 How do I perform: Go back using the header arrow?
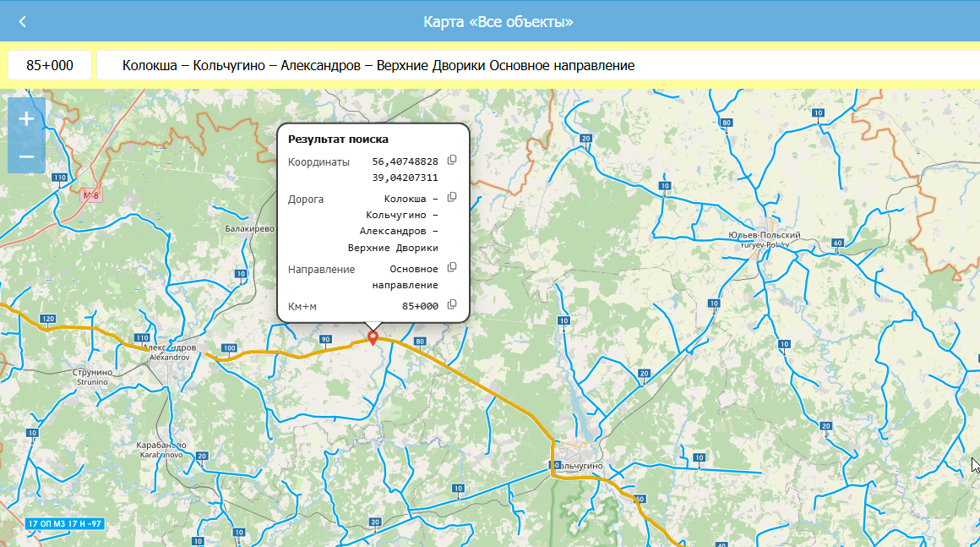pos(23,21)
